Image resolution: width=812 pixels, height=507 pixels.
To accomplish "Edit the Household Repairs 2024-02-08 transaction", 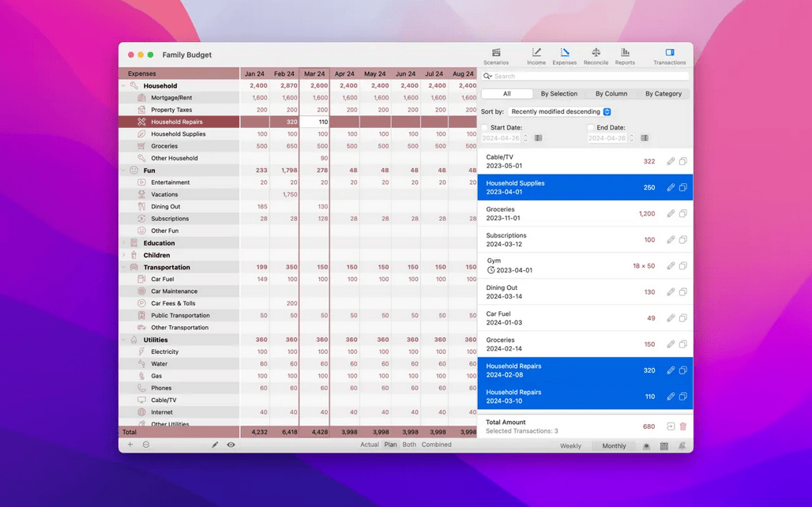I will (x=671, y=370).
